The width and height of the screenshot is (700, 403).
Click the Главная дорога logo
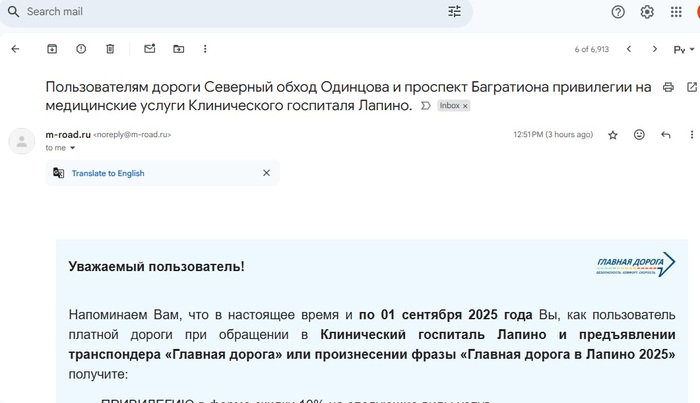[x=636, y=265]
